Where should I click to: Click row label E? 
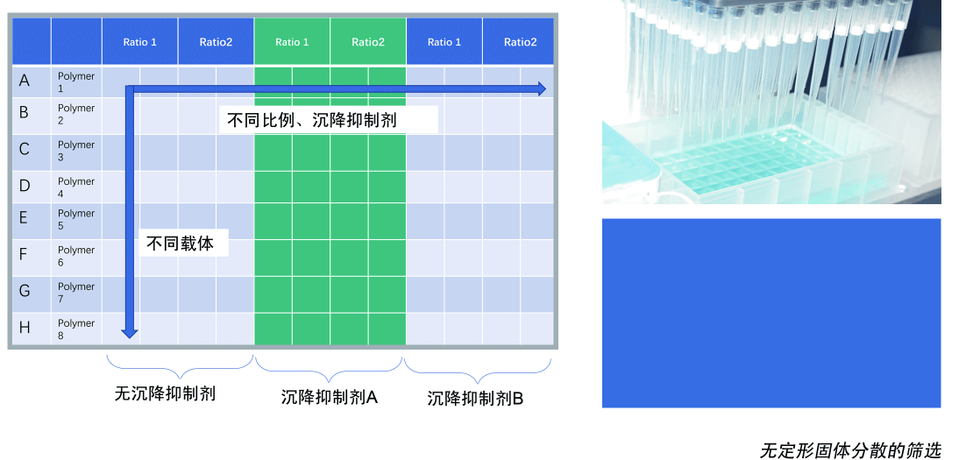pyautogui.click(x=25, y=219)
